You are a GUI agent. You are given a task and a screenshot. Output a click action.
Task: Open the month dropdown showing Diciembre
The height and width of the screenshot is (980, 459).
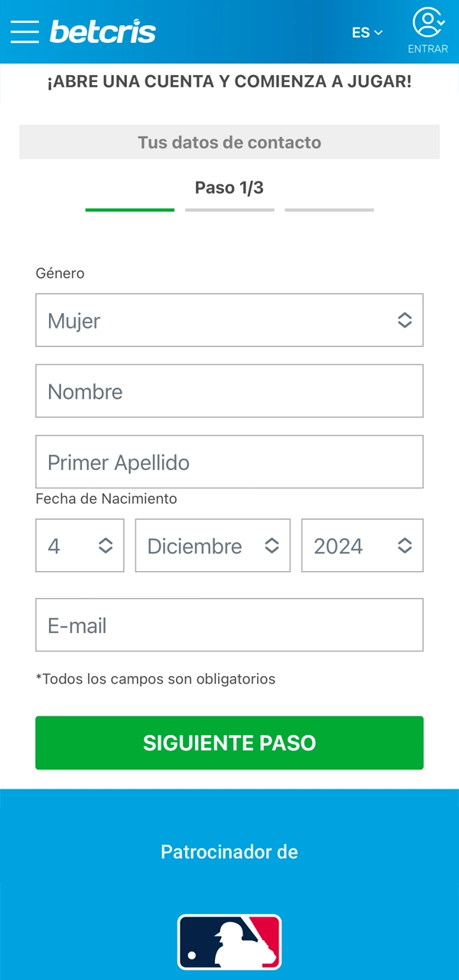coord(213,545)
